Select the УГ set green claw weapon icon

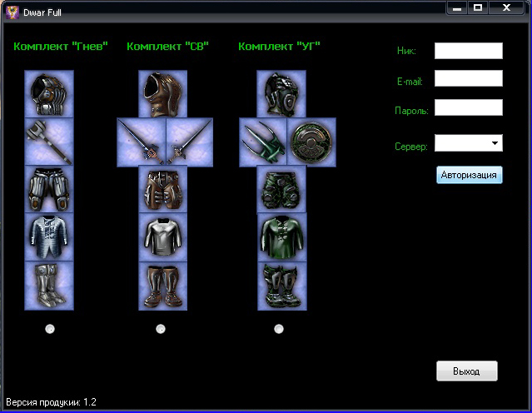[263, 142]
